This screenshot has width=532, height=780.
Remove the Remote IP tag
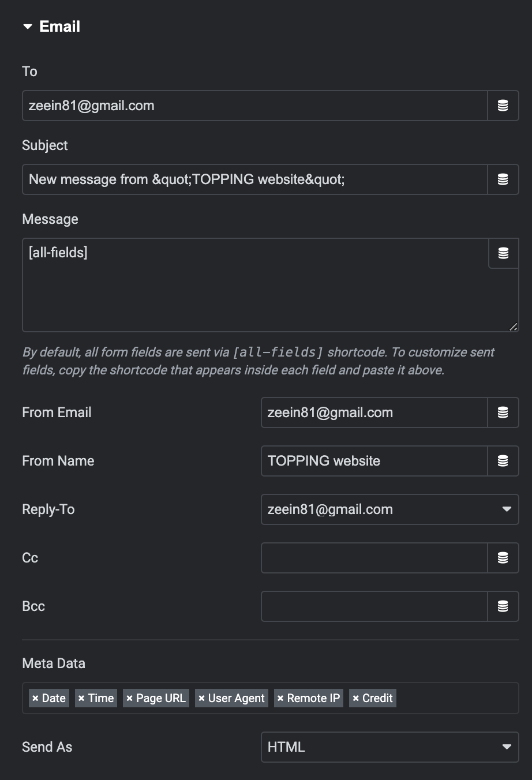(x=280, y=698)
